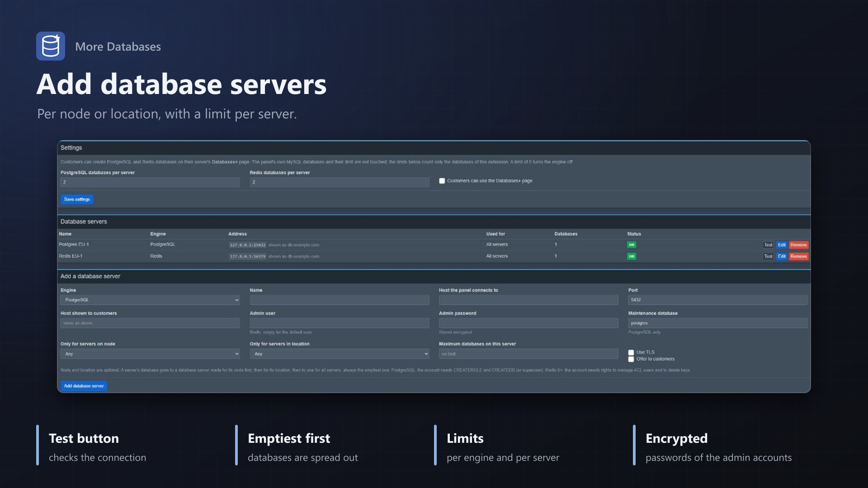Enable Customers can use Databases+ page checkbox

pyautogui.click(x=442, y=181)
